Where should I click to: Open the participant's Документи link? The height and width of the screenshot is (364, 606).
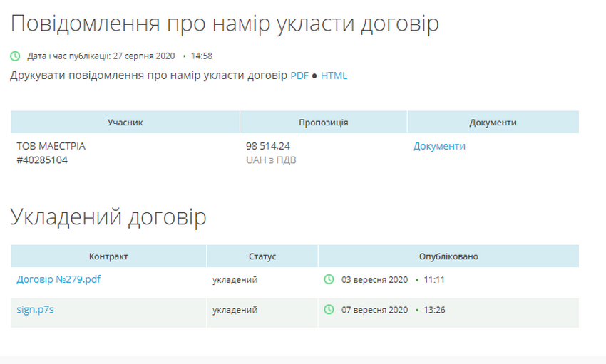coord(439,146)
